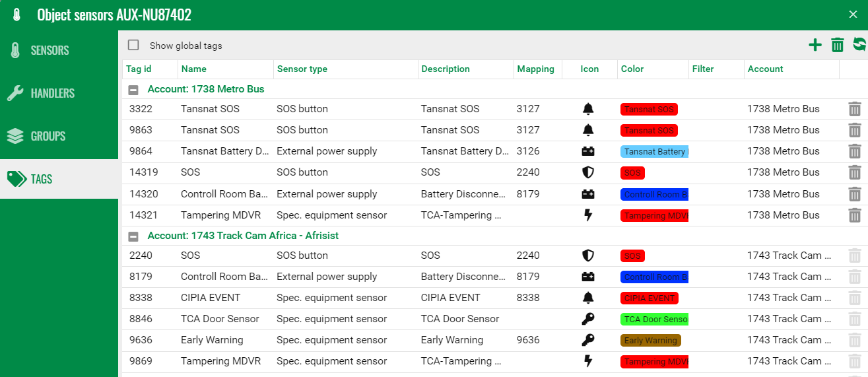Click shield icon of tag 2240
The image size is (868, 377).
click(588, 256)
